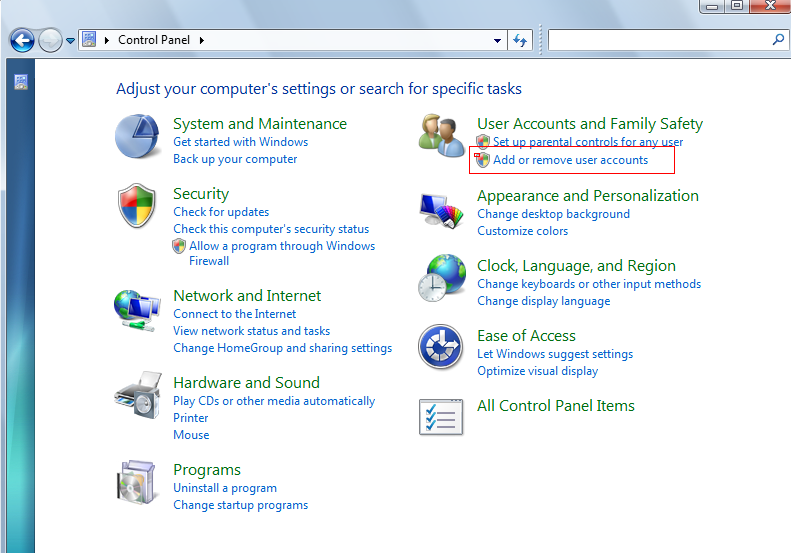The height and width of the screenshot is (553, 791).
Task: Open the Printer link
Action: coord(191,418)
